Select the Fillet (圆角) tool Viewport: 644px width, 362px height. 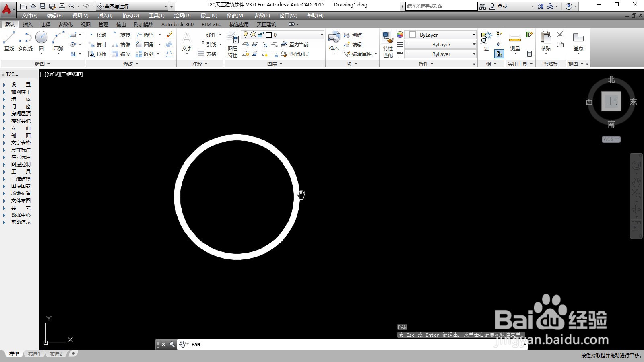pyautogui.click(x=145, y=45)
